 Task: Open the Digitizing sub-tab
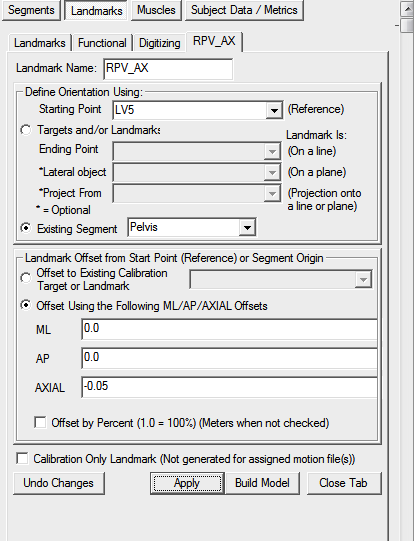[x=159, y=43]
